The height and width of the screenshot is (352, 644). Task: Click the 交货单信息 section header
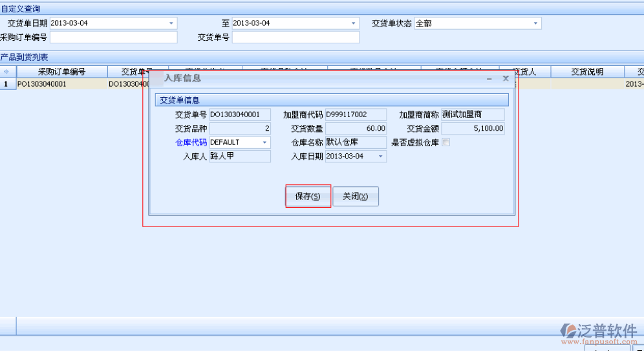332,100
